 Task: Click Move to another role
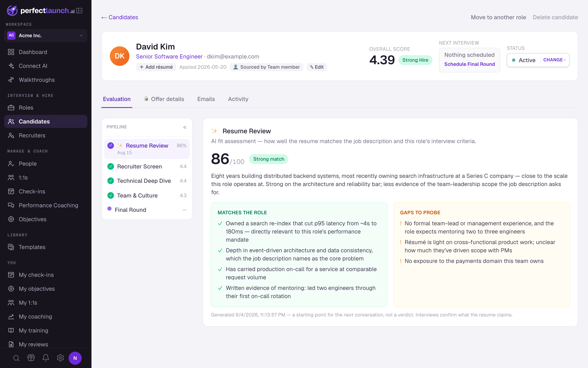pyautogui.click(x=498, y=17)
